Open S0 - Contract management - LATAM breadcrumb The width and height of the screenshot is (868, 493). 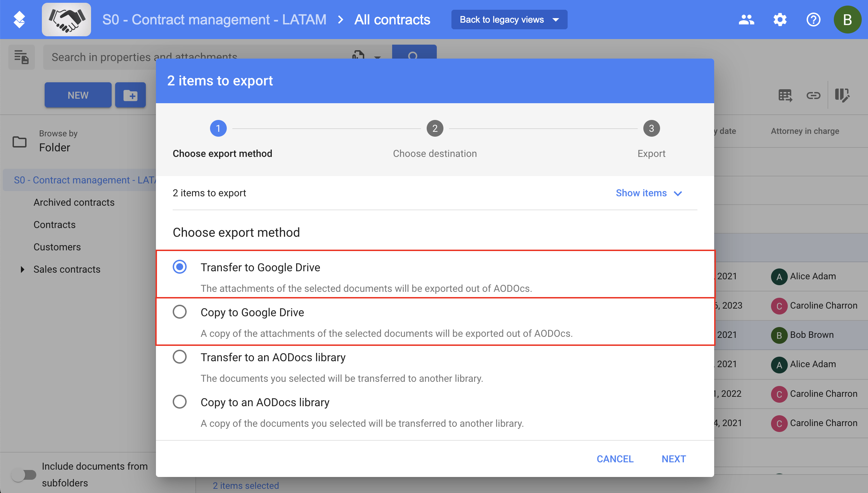(214, 20)
